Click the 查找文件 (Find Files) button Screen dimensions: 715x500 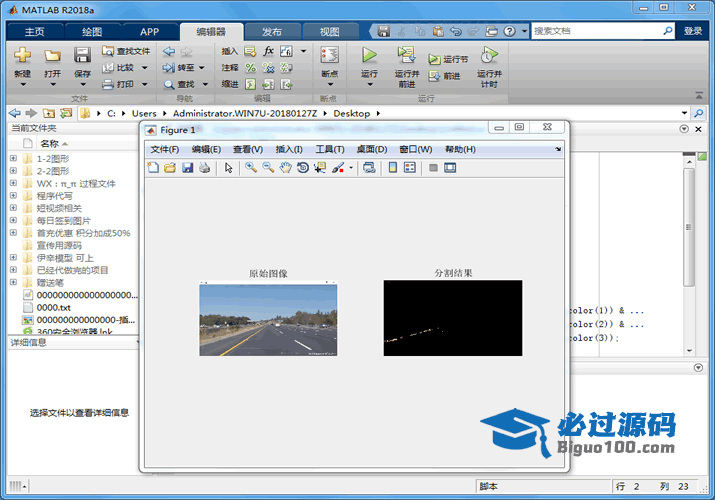click(x=126, y=50)
